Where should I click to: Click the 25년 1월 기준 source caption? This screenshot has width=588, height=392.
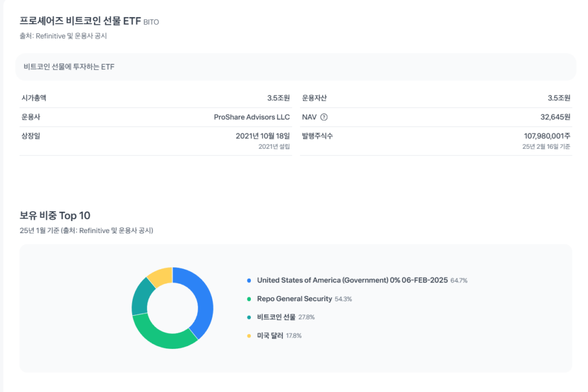click(86, 231)
